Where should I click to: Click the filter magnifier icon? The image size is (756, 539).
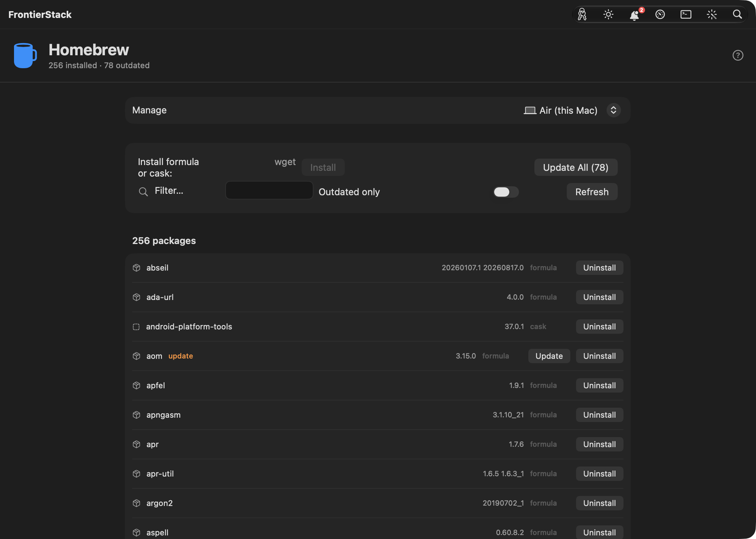click(143, 192)
